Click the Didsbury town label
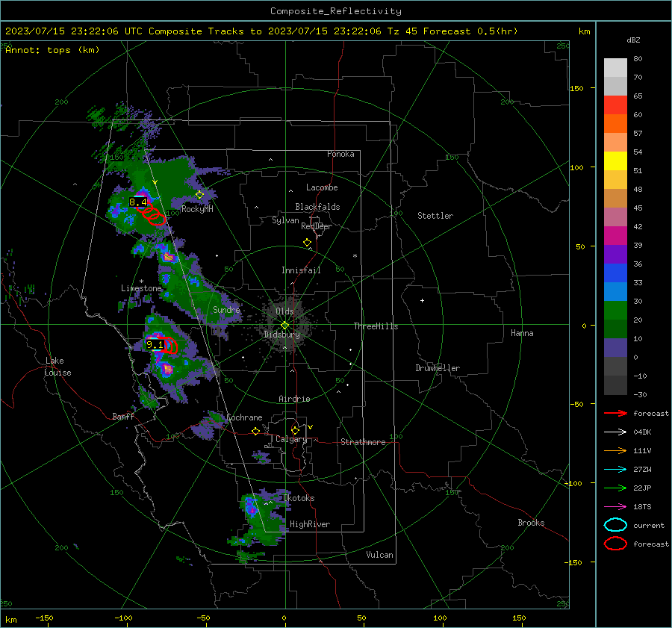This screenshot has width=672, height=628. (281, 335)
